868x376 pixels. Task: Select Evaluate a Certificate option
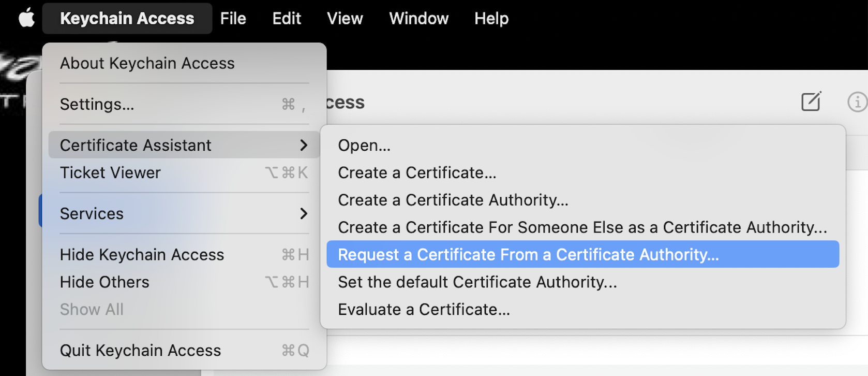(x=424, y=309)
